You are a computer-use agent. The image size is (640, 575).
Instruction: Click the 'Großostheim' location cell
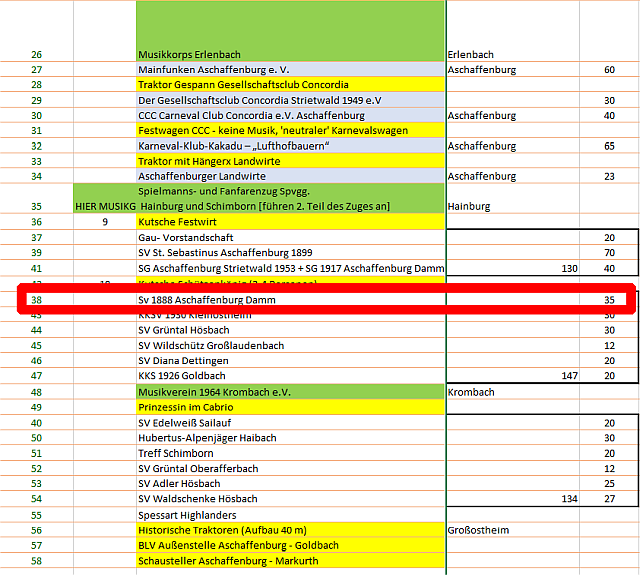(513, 530)
